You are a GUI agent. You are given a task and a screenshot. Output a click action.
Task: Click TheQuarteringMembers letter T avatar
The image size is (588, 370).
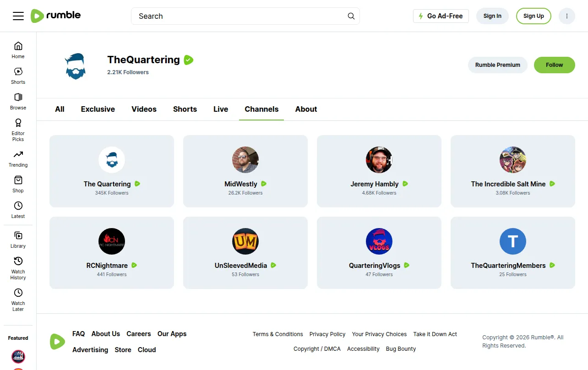pyautogui.click(x=513, y=241)
